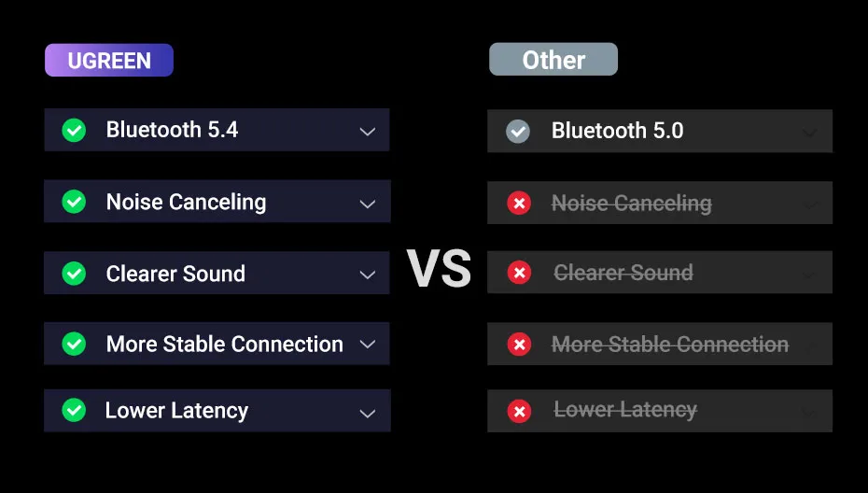The image size is (868, 493).
Task: Click the red X beside Clearer Sound
Action: [519, 273]
